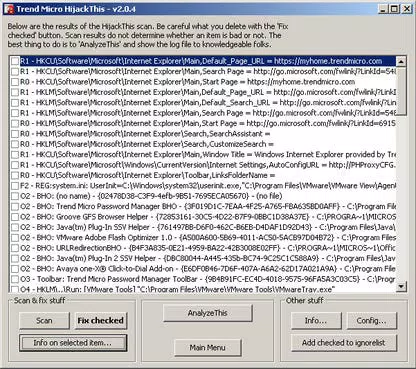Screen dimensions: 416x369
Task: Click the scroll down arrow of results list
Action: [x=401, y=286]
